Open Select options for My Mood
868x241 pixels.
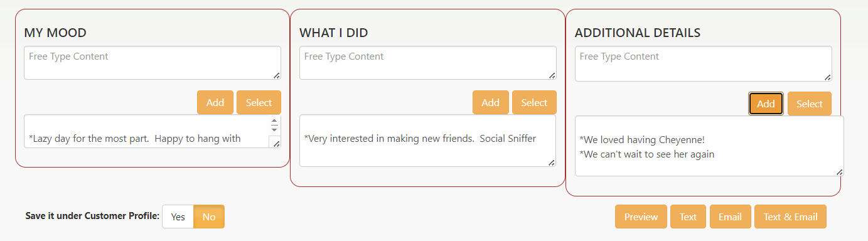(x=259, y=102)
